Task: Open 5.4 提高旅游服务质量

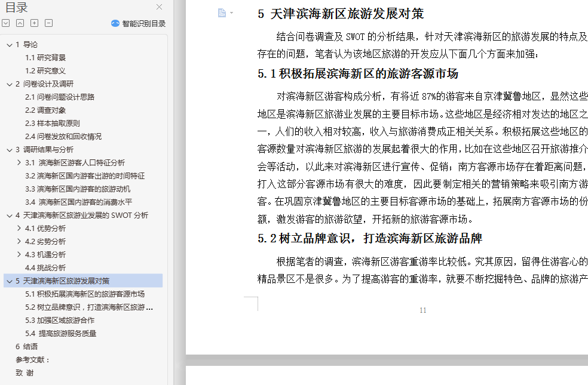Action: point(61,333)
